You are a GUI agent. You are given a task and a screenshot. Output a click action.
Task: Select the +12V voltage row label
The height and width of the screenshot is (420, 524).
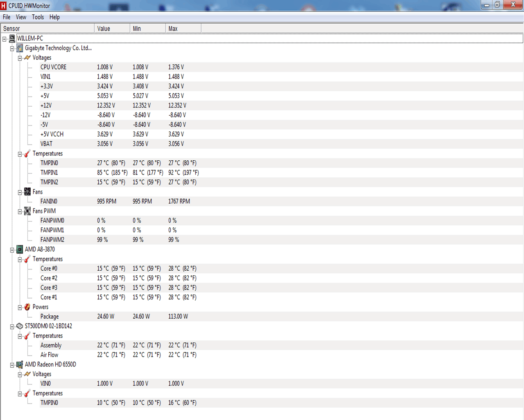tap(46, 106)
